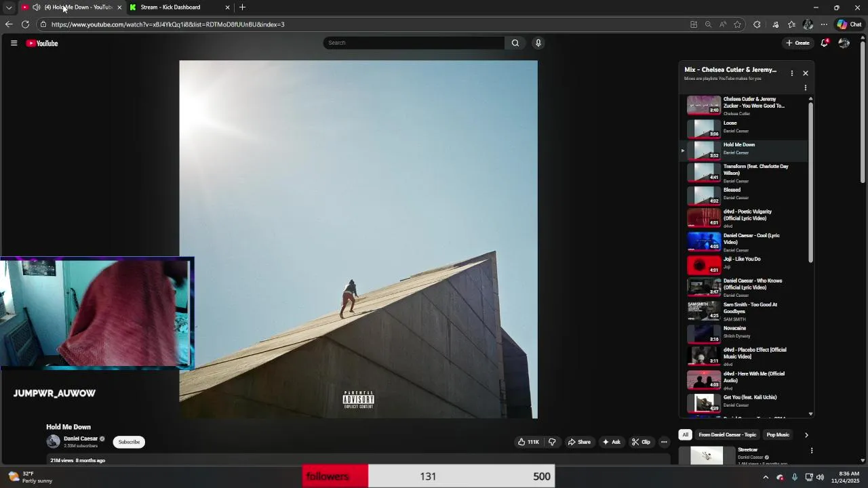Image resolution: width=868 pixels, height=488 pixels.
Task: Open browser profile avatar in toolbar
Action: (808, 24)
